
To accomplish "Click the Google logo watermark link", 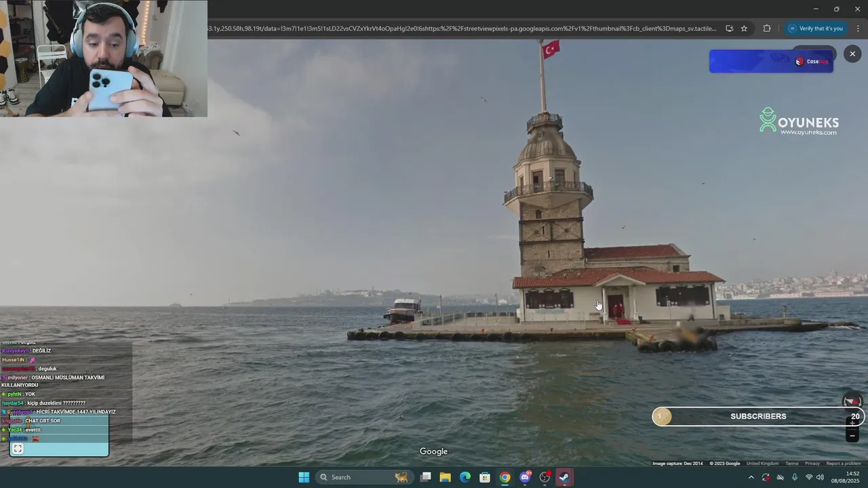I will [433, 451].
